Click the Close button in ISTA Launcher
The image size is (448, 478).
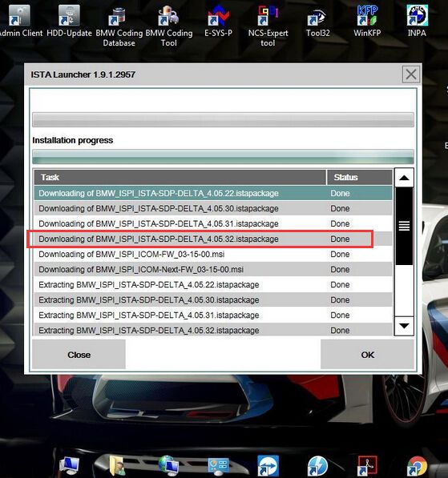point(79,355)
